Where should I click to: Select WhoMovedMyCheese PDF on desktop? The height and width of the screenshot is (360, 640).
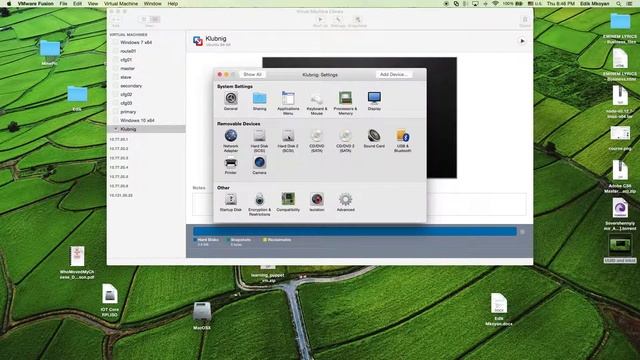point(77,262)
